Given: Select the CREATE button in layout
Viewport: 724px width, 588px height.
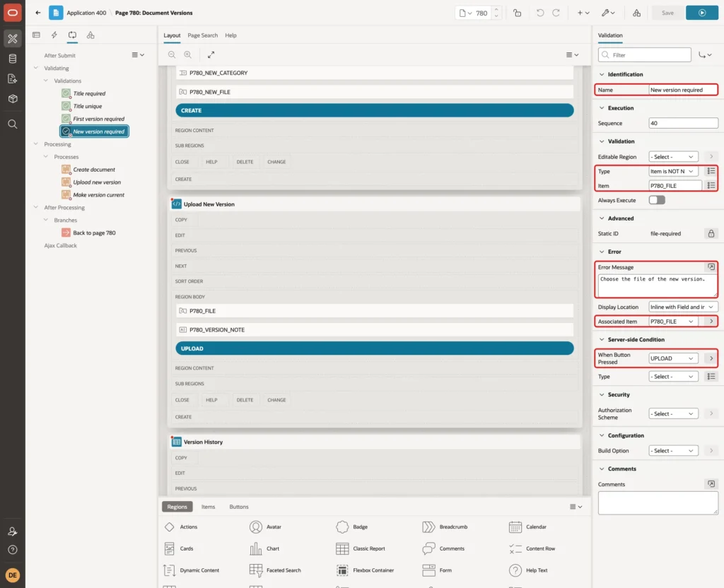Looking at the screenshot, I should point(375,110).
